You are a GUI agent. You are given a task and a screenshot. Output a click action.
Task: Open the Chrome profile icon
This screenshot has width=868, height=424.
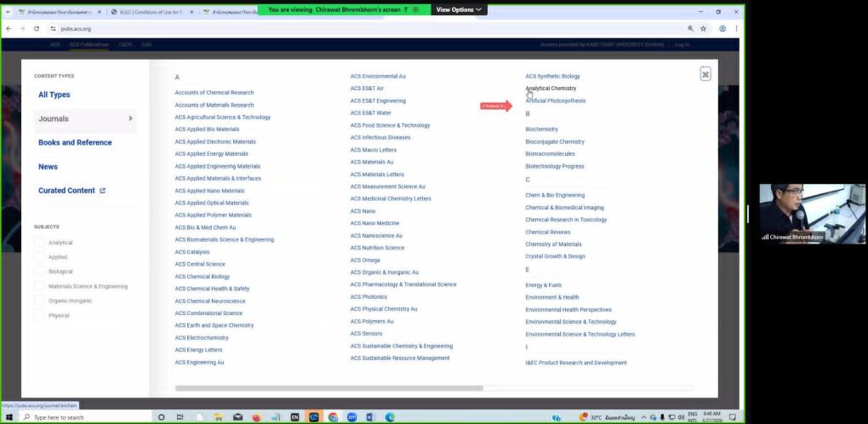(722, 28)
